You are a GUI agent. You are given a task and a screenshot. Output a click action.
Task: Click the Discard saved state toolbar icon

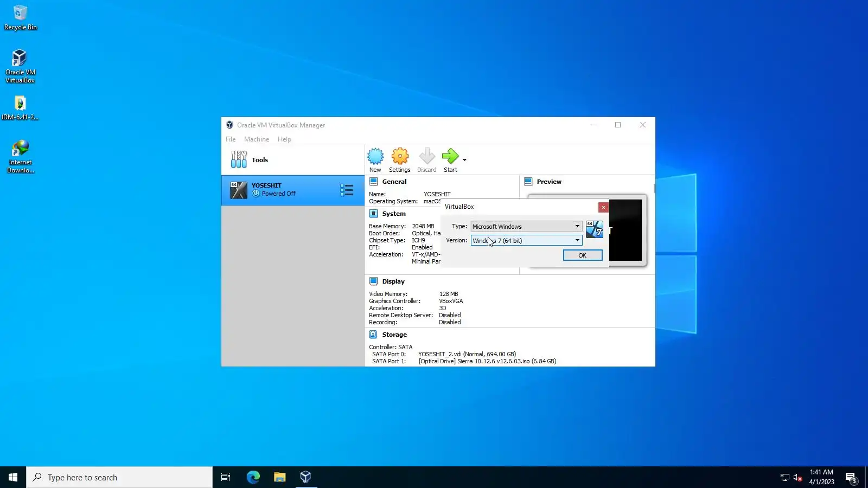click(x=427, y=160)
